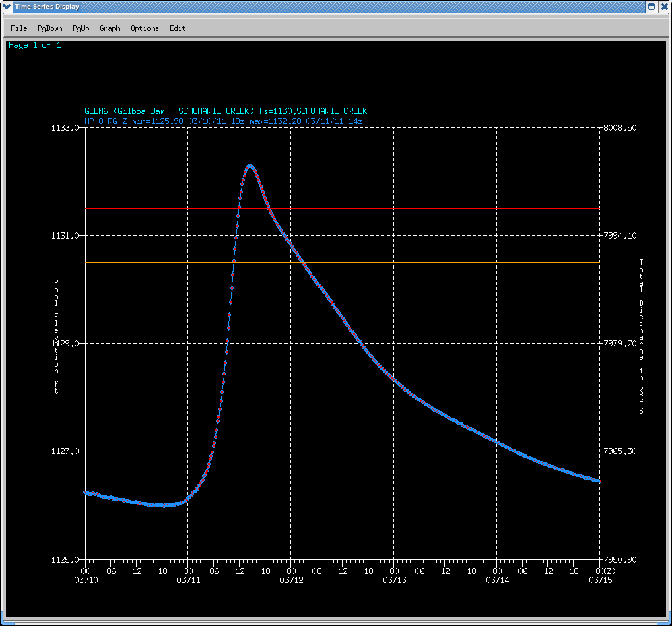The height and width of the screenshot is (626, 672).
Task: Click the 03/15 date label
Action: (x=601, y=580)
